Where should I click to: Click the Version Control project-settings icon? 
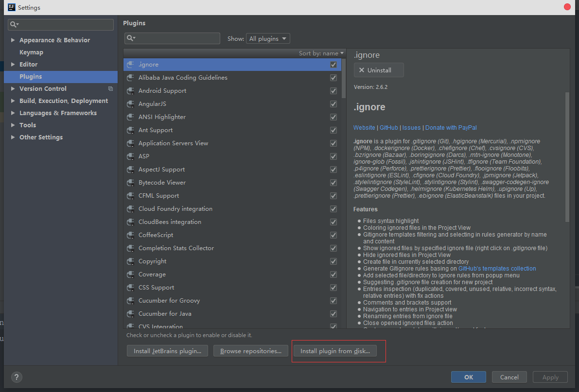click(110, 88)
